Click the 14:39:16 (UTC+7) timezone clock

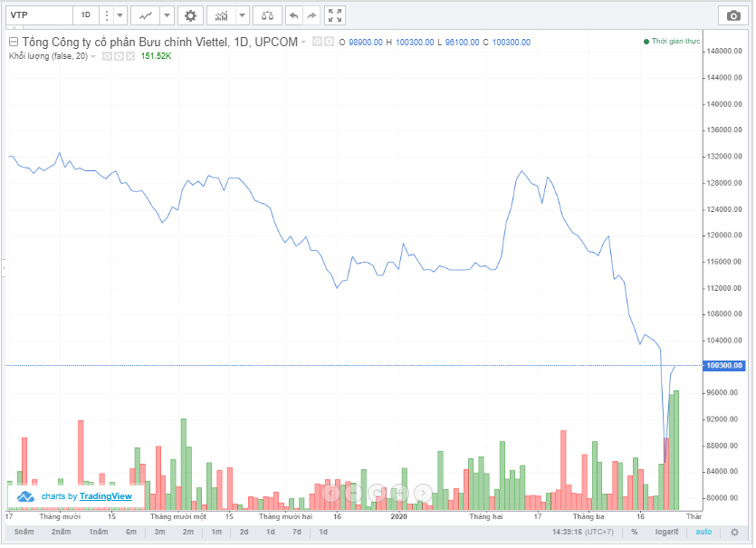point(583,532)
